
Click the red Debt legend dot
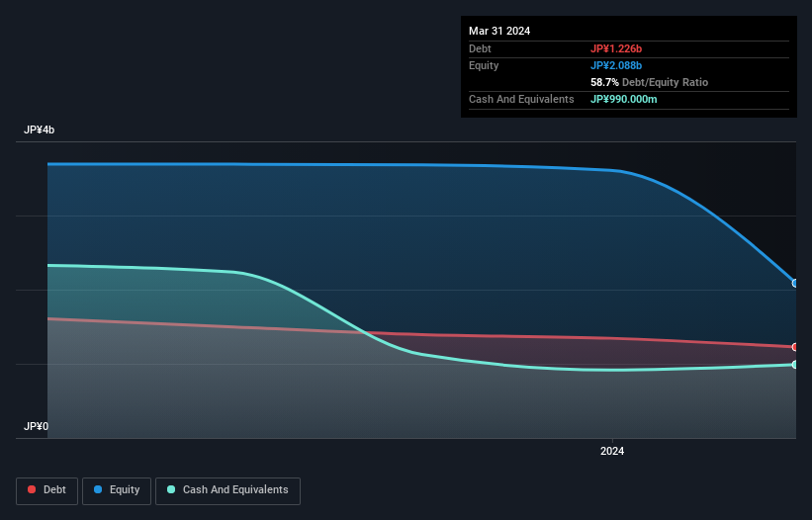click(x=32, y=489)
